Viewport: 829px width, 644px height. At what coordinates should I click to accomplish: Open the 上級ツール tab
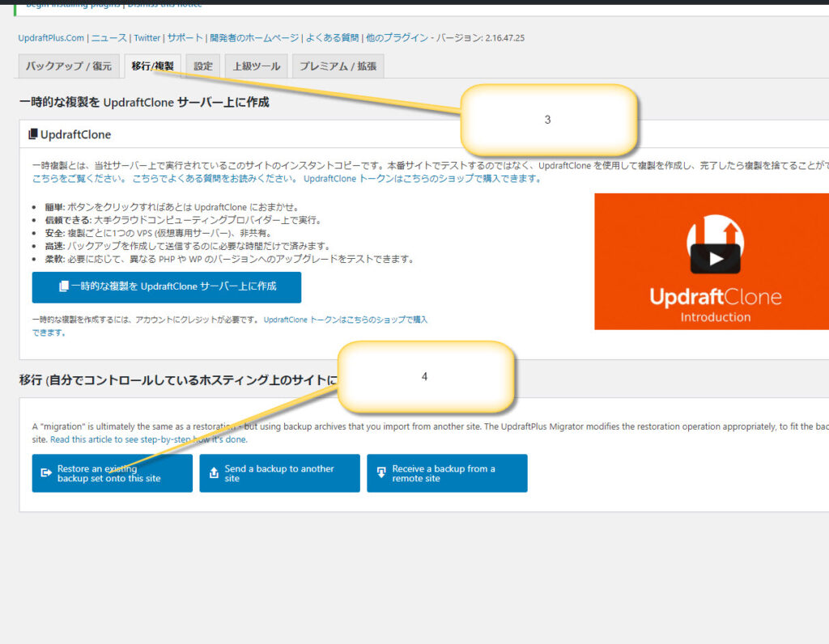(257, 66)
